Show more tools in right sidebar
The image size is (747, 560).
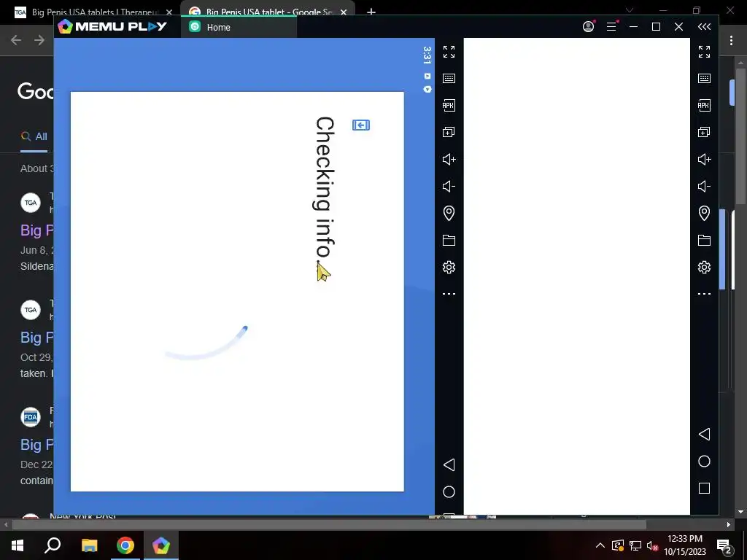click(x=704, y=294)
